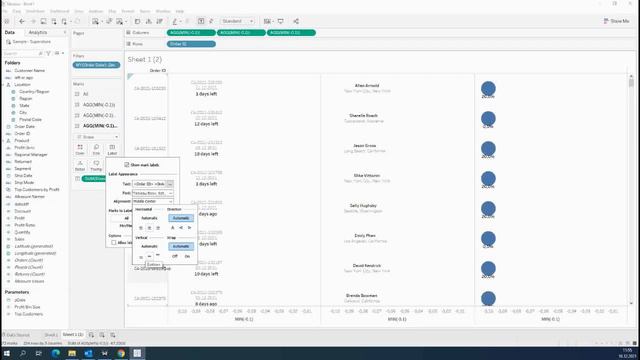
Task: Open the label Font dropdown
Action: 153,193
